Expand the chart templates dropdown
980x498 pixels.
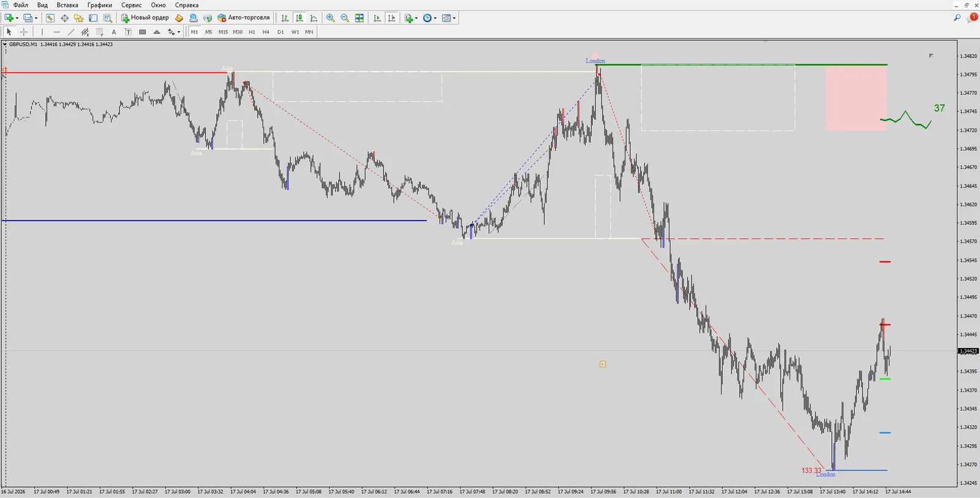(454, 18)
